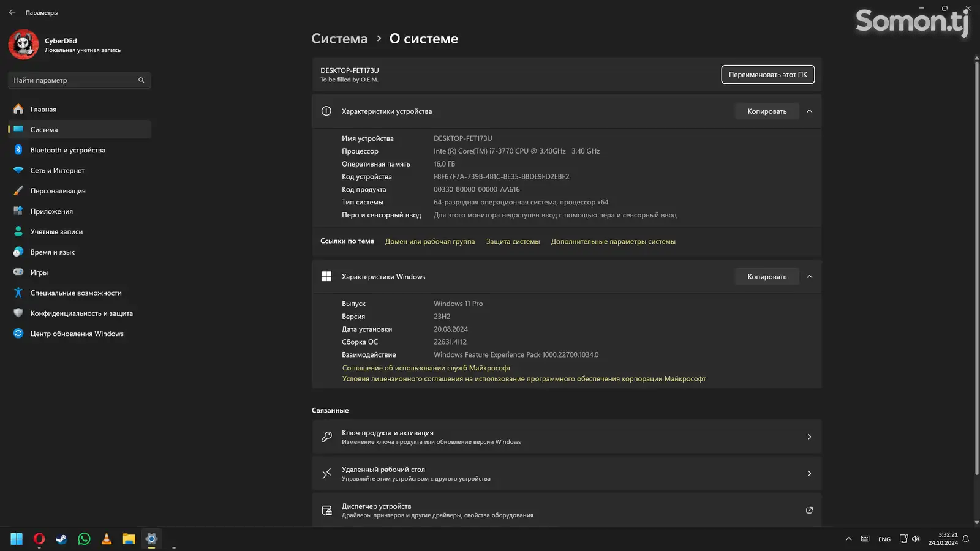The image size is (980, 551).
Task: Click the volume speaker tray icon
Action: [916, 539]
